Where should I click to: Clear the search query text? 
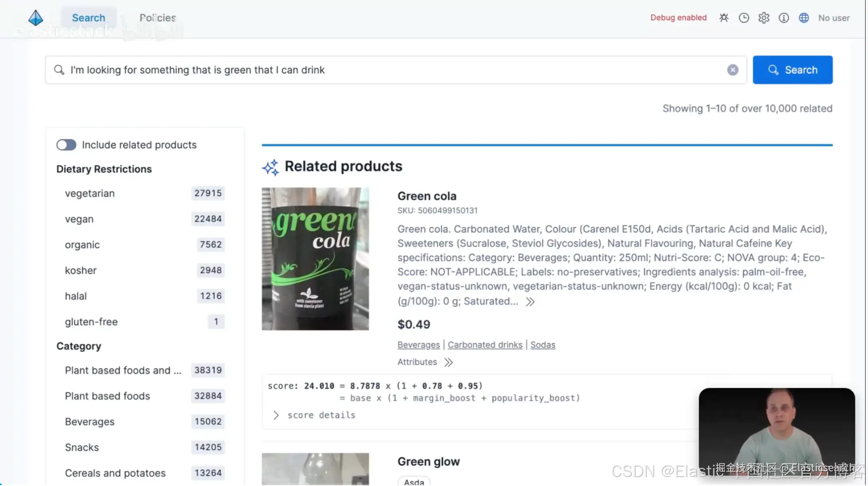733,70
